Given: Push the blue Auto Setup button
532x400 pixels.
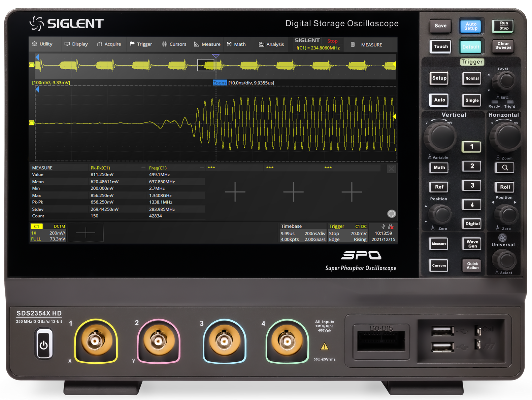Looking at the screenshot, I should (471, 26).
